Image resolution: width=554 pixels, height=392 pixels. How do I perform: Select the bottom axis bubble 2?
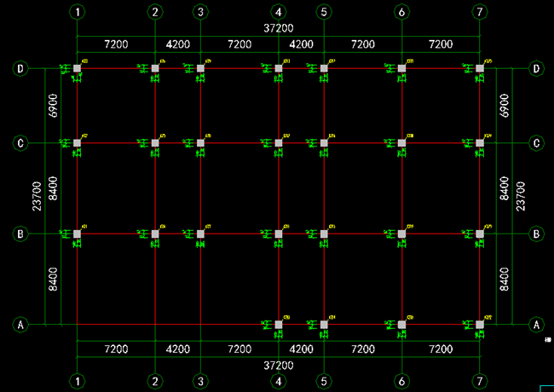tap(155, 380)
